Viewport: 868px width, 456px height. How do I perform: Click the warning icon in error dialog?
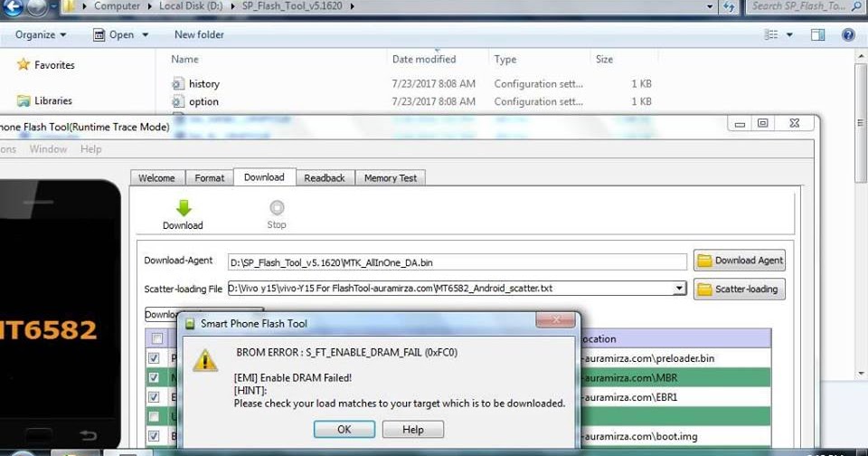205,360
